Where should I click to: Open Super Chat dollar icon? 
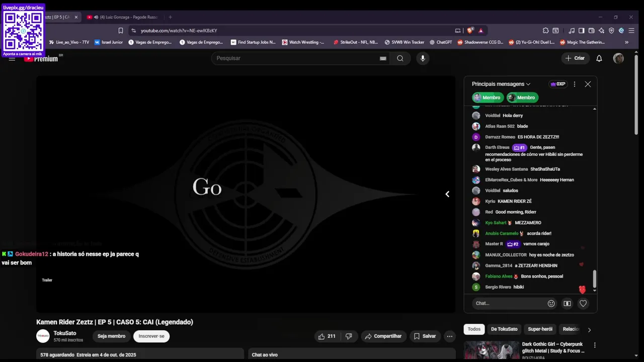pos(567,303)
